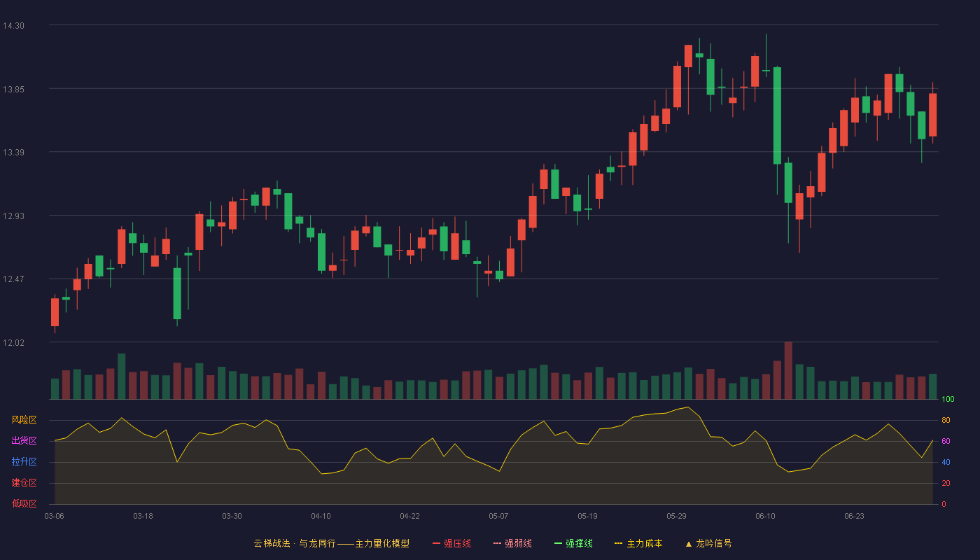This screenshot has width=980, height=560.
Task: Click the tallest volume bar near 06-10
Action: 788,370
